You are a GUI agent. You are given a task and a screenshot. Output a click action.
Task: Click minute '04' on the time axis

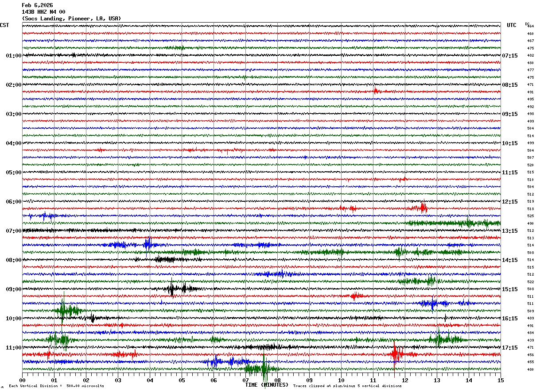(x=150, y=380)
